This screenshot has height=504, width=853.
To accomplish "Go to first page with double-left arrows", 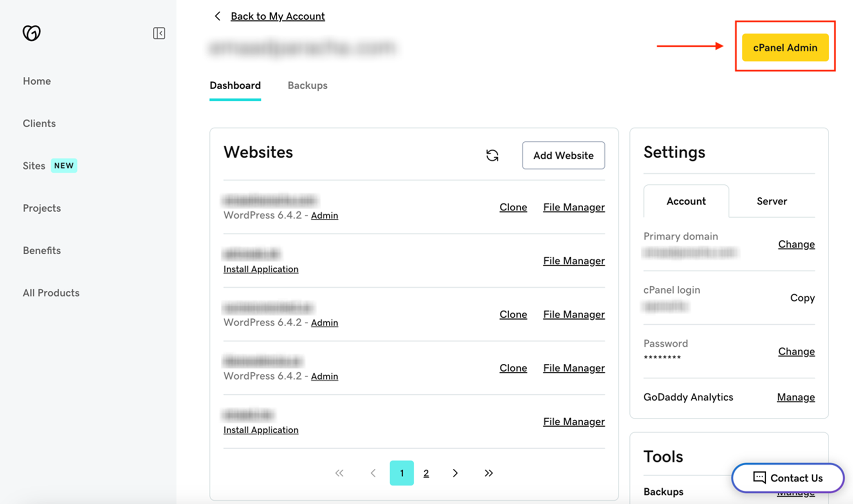I will tap(339, 473).
